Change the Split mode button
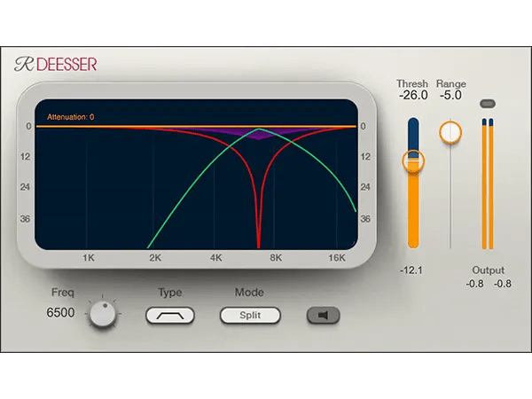The height and width of the screenshot is (399, 532). point(250,315)
